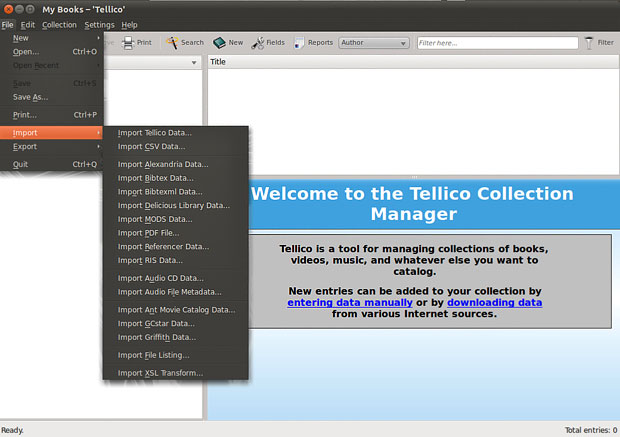Select Import RIS Data...

[176, 261]
